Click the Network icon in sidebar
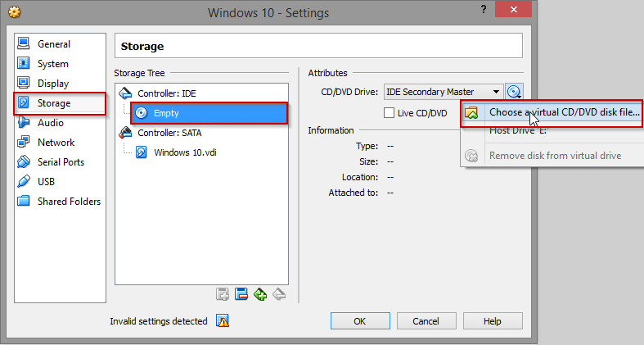 point(24,142)
